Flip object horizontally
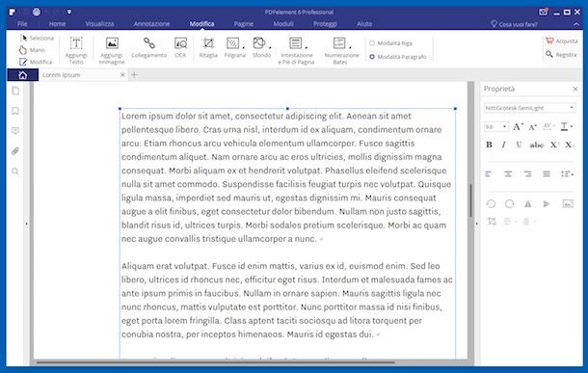 (x=528, y=204)
